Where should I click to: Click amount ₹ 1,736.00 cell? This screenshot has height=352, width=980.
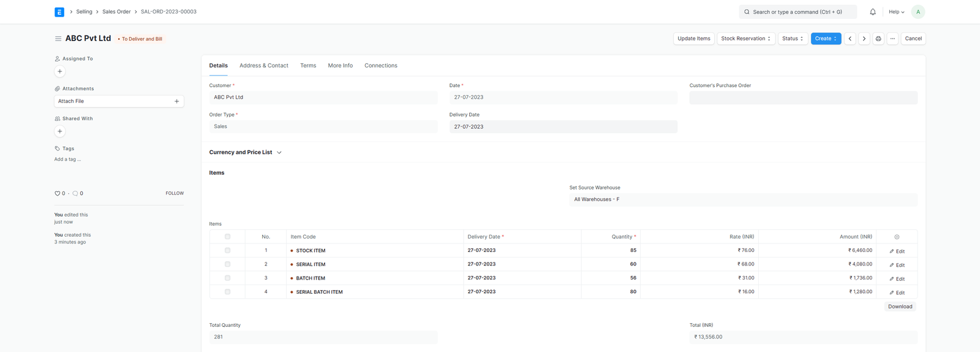click(817, 278)
